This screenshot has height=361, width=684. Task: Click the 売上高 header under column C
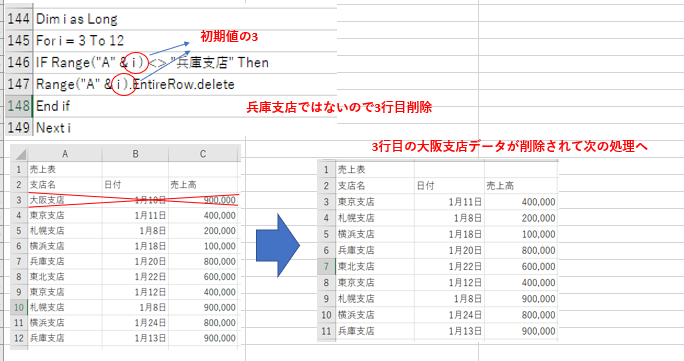click(x=203, y=185)
